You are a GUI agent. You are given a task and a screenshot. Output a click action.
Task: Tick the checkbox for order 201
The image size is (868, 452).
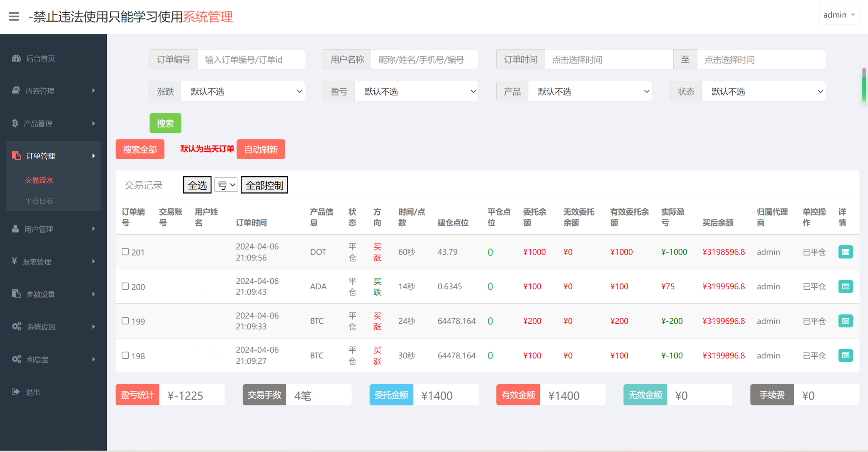[x=125, y=252]
